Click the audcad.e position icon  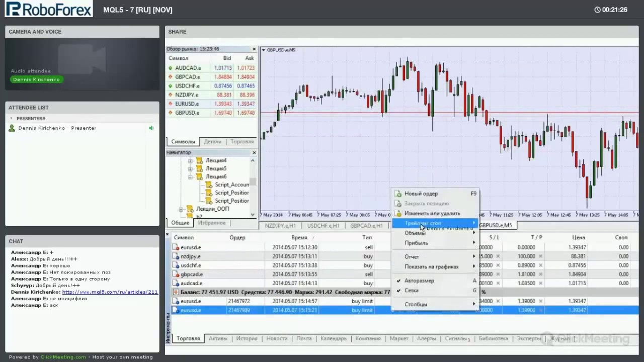point(176,283)
